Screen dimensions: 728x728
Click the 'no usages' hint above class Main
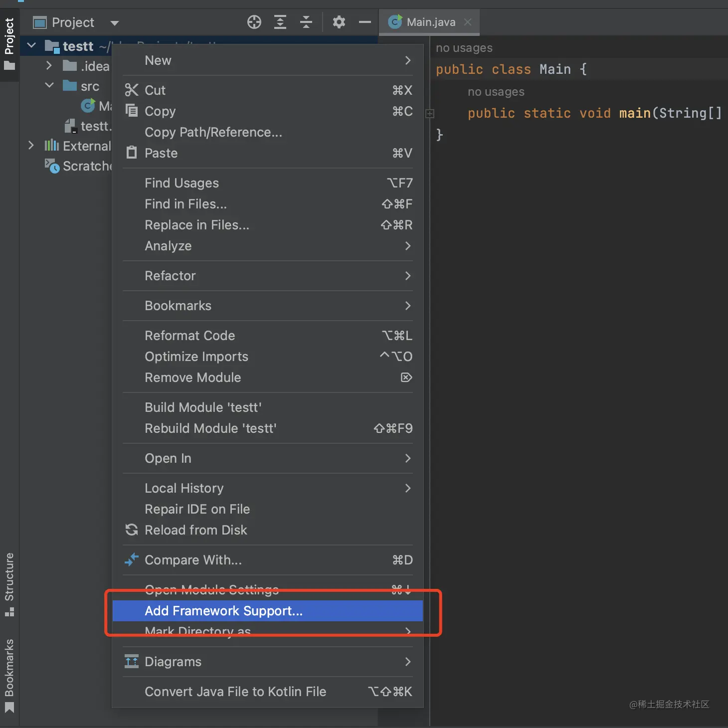click(464, 48)
